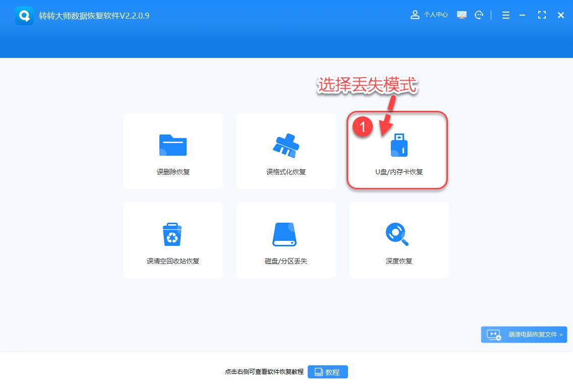This screenshot has width=573, height=392.
Task: Click the customer service headset icon
Action: pos(478,15)
